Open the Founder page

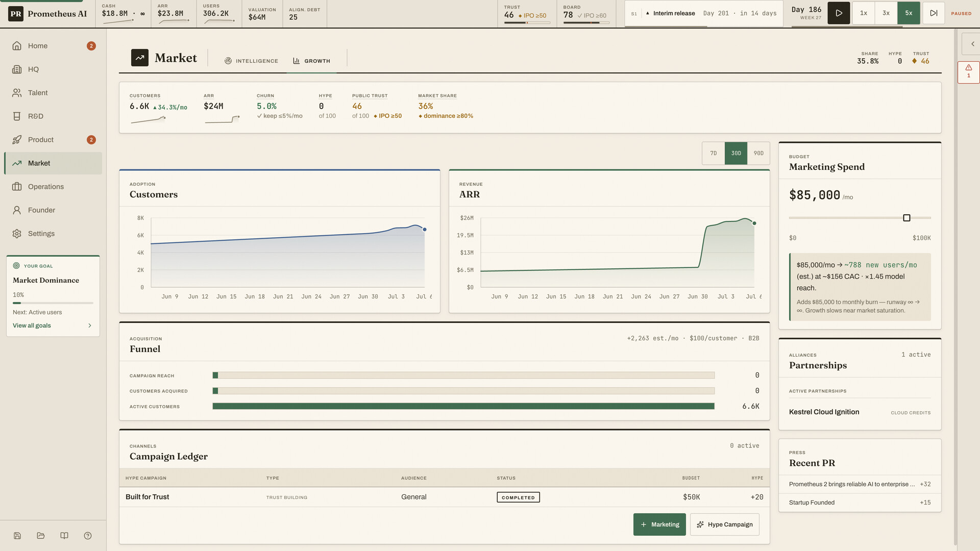point(53,210)
